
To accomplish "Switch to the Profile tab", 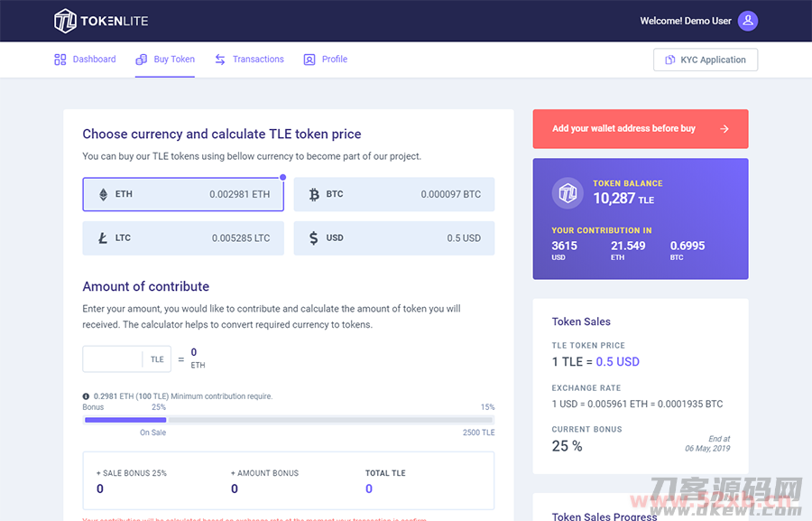I will click(325, 60).
